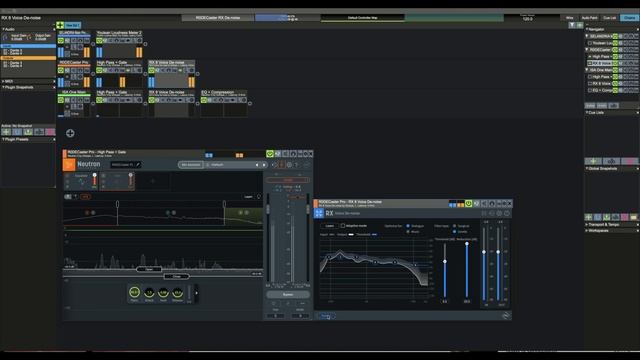Select the blue Inputs header in Audio panel
640x360 pixels.
coord(28,46)
